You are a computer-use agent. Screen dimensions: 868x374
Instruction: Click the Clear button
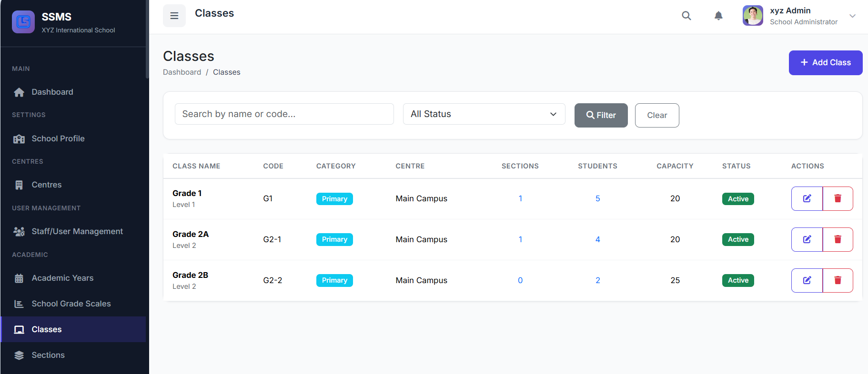[656, 115]
